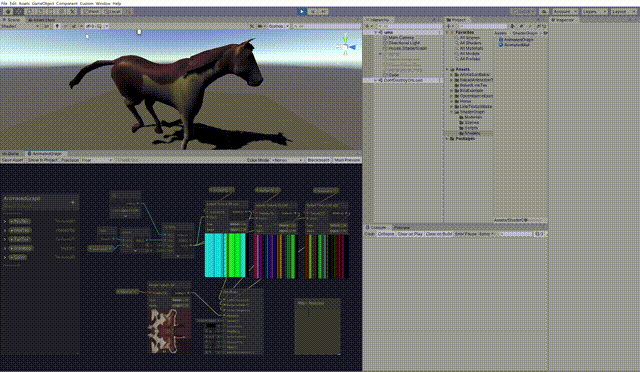Click the cyan and green texture preview

click(x=225, y=255)
